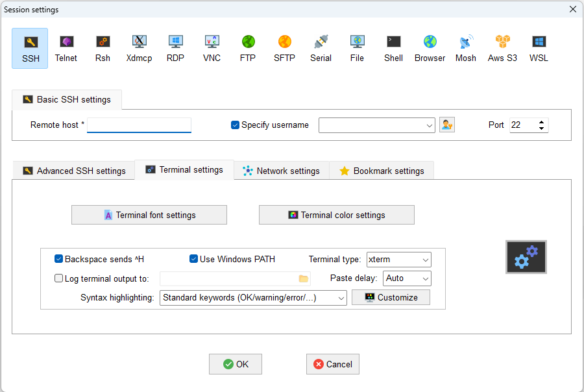Image resolution: width=584 pixels, height=392 pixels.
Task: Close the Session settings dialog
Action: click(x=573, y=9)
